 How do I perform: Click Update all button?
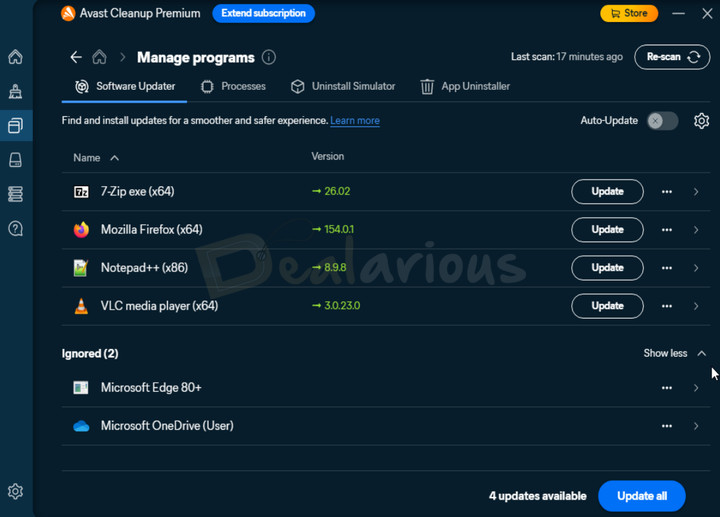point(641,496)
